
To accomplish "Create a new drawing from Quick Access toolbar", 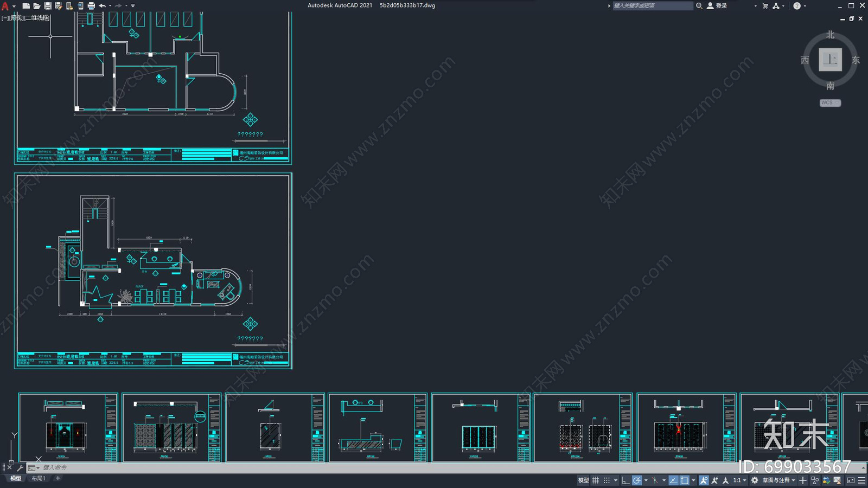I will pos(26,6).
